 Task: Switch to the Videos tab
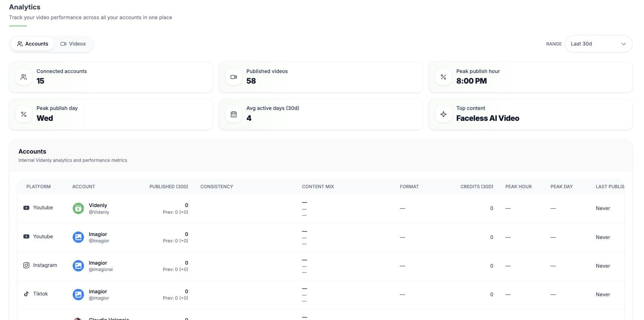(x=73, y=44)
